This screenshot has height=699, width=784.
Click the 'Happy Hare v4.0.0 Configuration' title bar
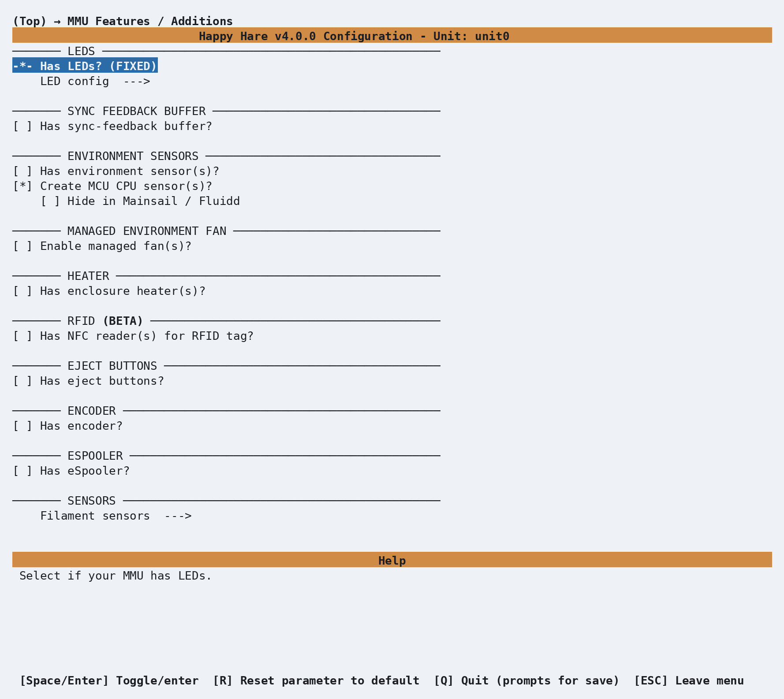[x=392, y=35]
